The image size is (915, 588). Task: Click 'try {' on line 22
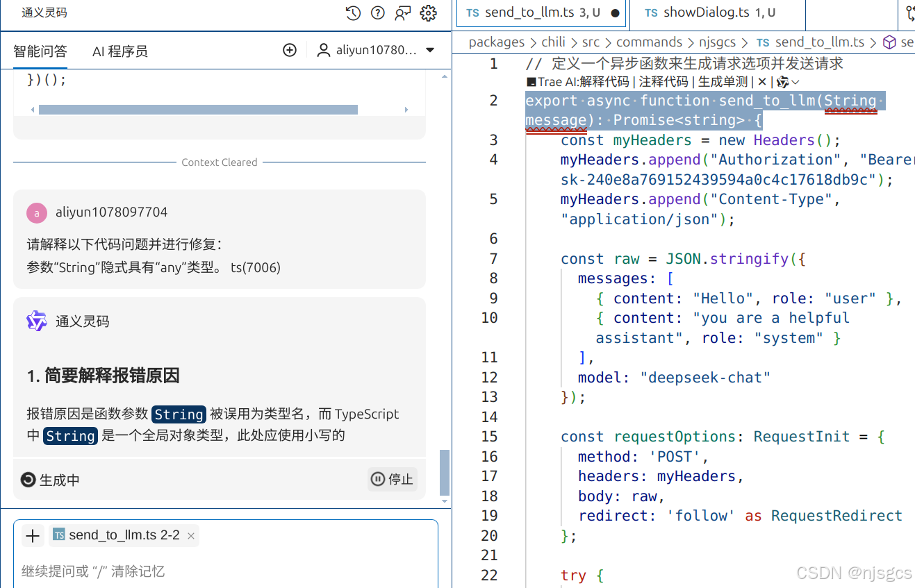click(x=582, y=576)
